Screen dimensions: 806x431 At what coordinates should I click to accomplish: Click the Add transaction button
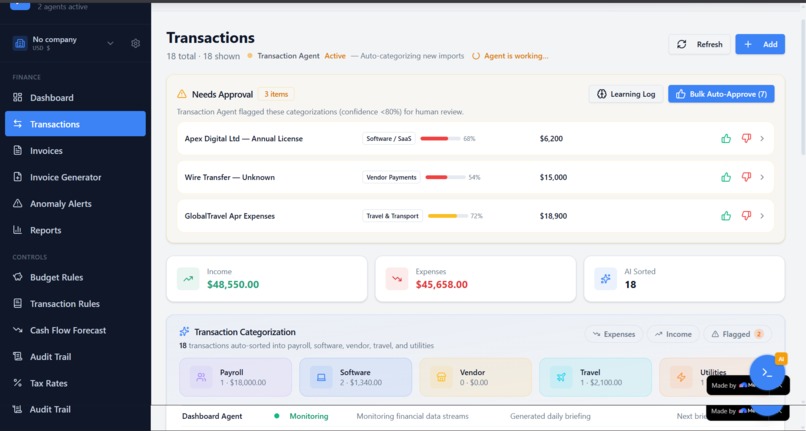point(760,44)
